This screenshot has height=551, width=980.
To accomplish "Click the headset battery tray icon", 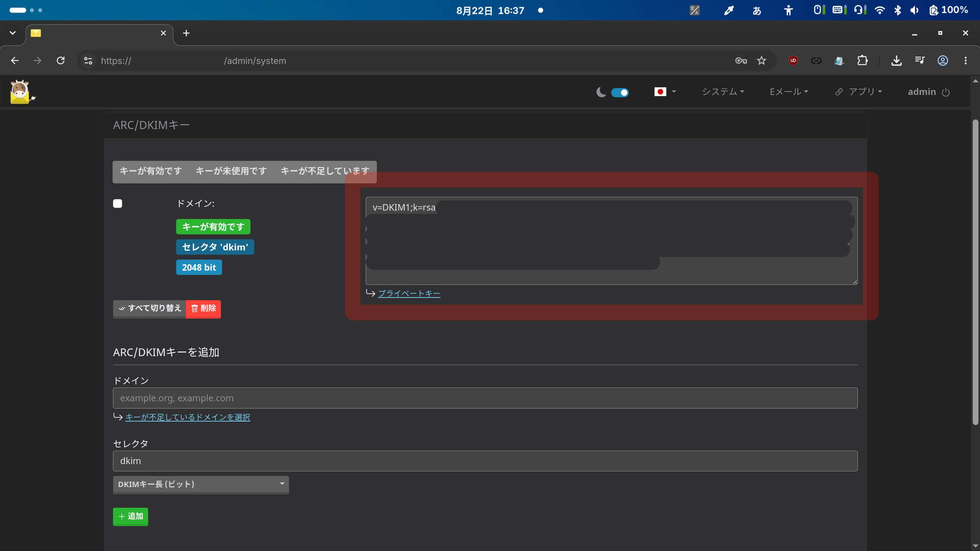I will (860, 10).
